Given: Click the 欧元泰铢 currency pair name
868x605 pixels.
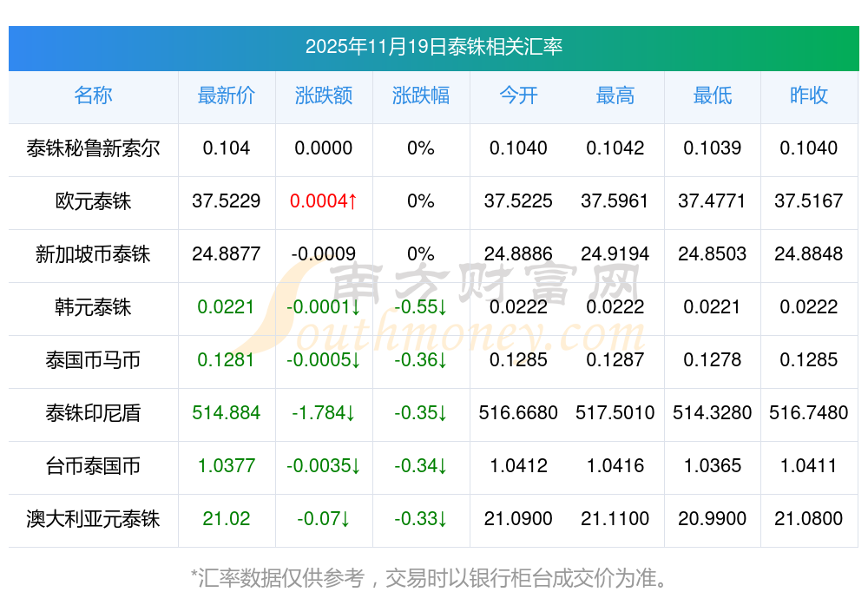Looking at the screenshot, I should point(93,201).
